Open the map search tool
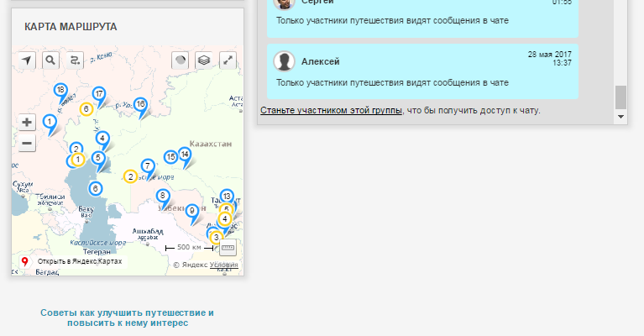Screen dimensions: 644x336 tap(51, 60)
